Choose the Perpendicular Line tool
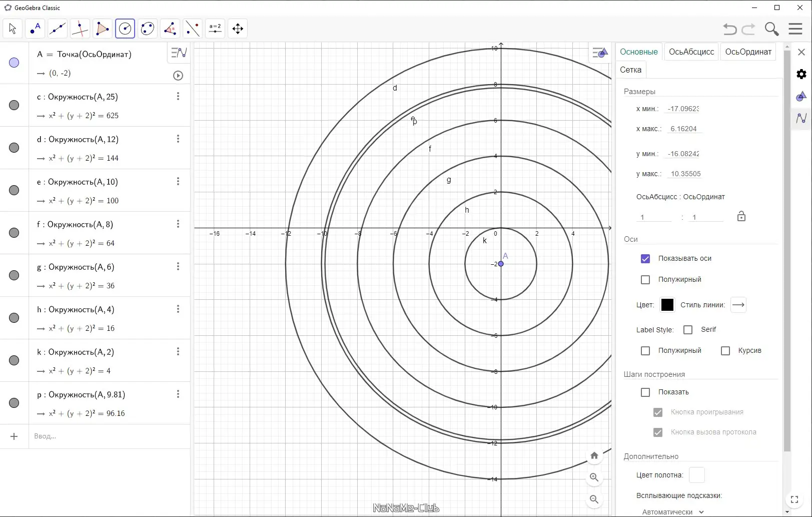 point(80,29)
